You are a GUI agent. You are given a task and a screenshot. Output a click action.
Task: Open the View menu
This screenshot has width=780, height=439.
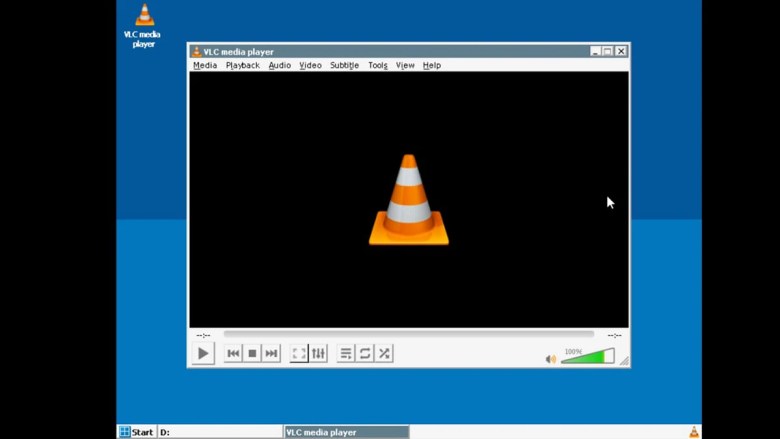[x=405, y=65]
